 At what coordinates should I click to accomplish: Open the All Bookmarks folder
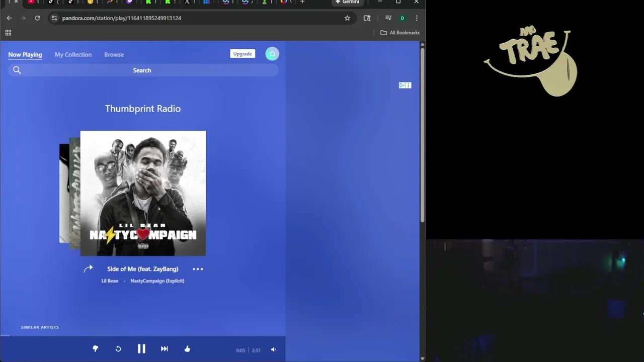tap(400, 33)
